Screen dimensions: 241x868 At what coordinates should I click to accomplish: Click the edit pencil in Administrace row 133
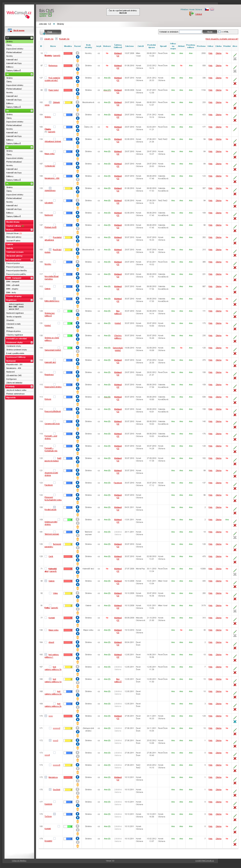pyautogui.click(x=235, y=190)
